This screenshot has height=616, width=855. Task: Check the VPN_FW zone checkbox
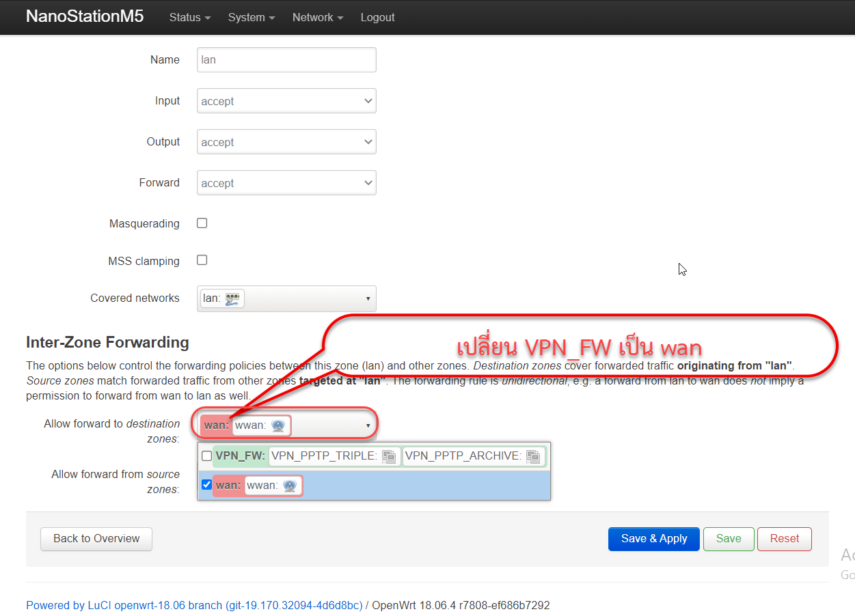coord(206,456)
